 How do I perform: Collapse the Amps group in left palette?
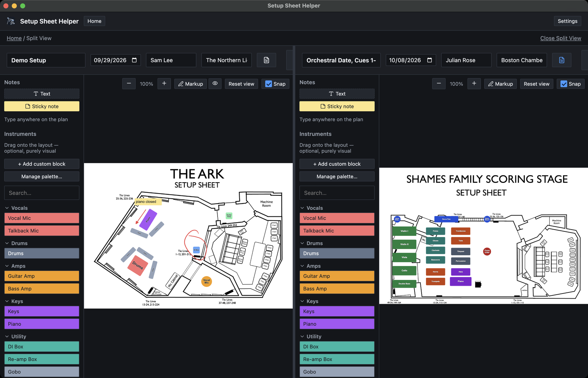(7, 266)
